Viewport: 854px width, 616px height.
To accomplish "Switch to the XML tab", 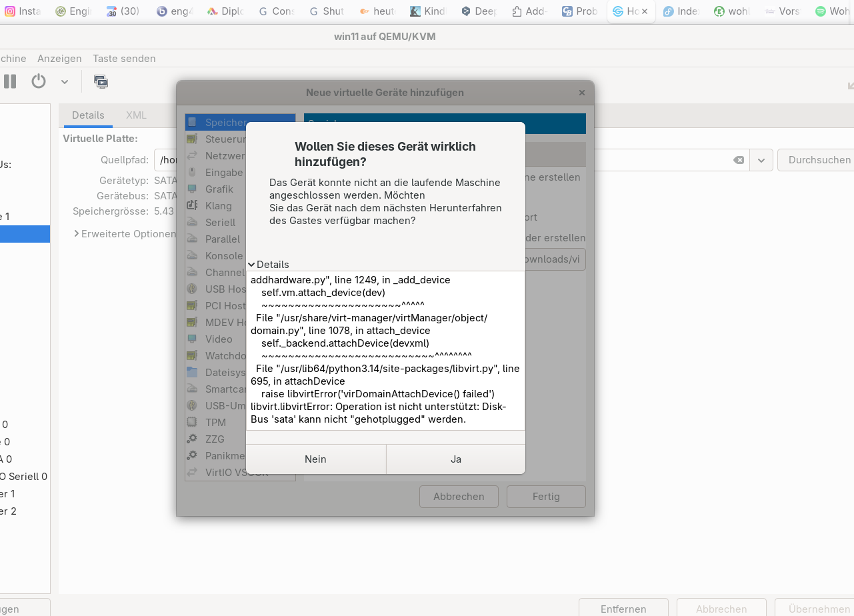I will [136, 115].
